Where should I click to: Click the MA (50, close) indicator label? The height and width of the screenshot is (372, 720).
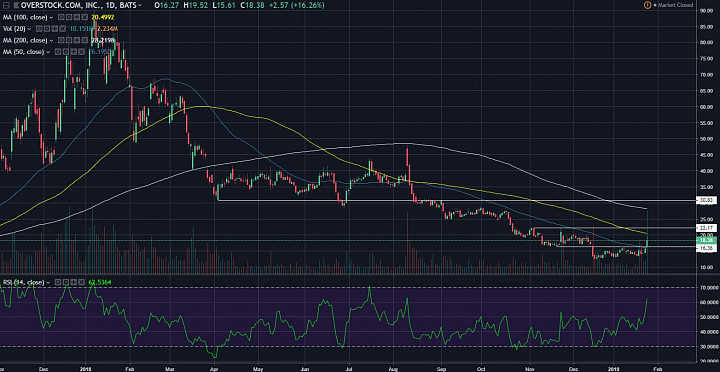click(x=23, y=52)
